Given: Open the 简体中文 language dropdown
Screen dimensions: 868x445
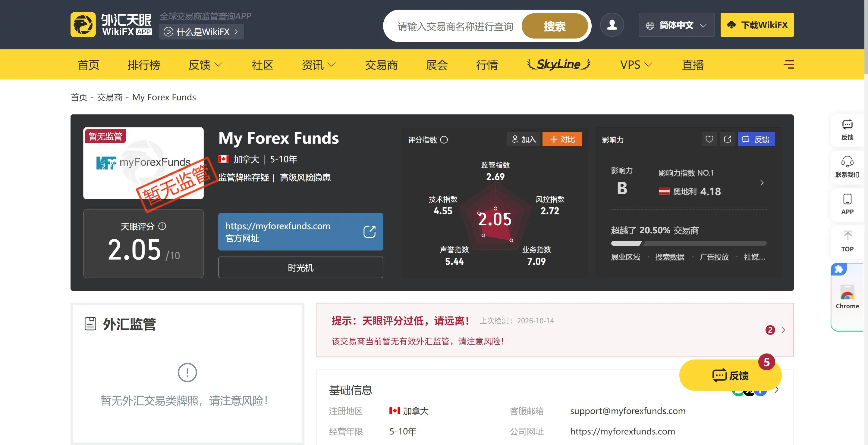Looking at the screenshot, I should (x=676, y=25).
